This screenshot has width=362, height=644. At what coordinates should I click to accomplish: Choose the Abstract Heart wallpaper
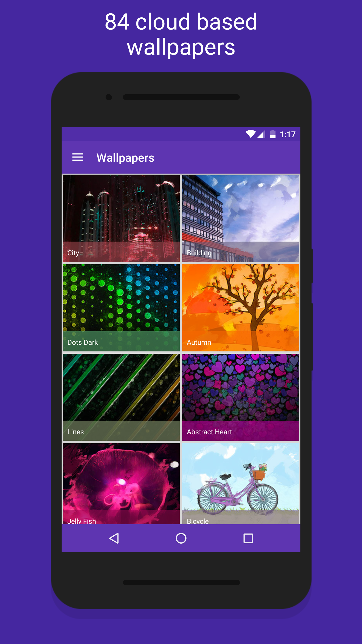[241, 397]
